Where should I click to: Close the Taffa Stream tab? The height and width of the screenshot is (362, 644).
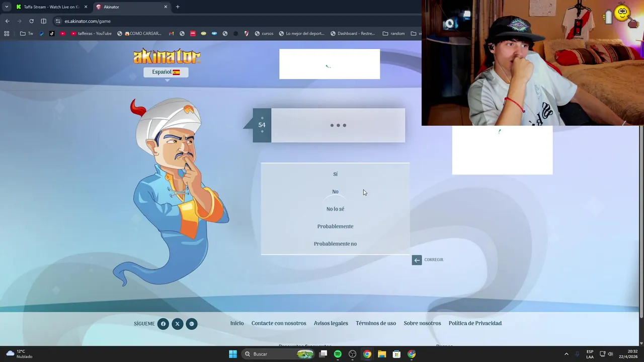86,7
